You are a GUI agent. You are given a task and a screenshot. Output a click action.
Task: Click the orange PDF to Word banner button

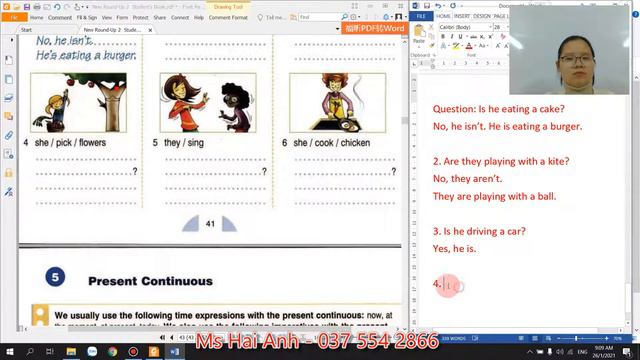coord(374,28)
